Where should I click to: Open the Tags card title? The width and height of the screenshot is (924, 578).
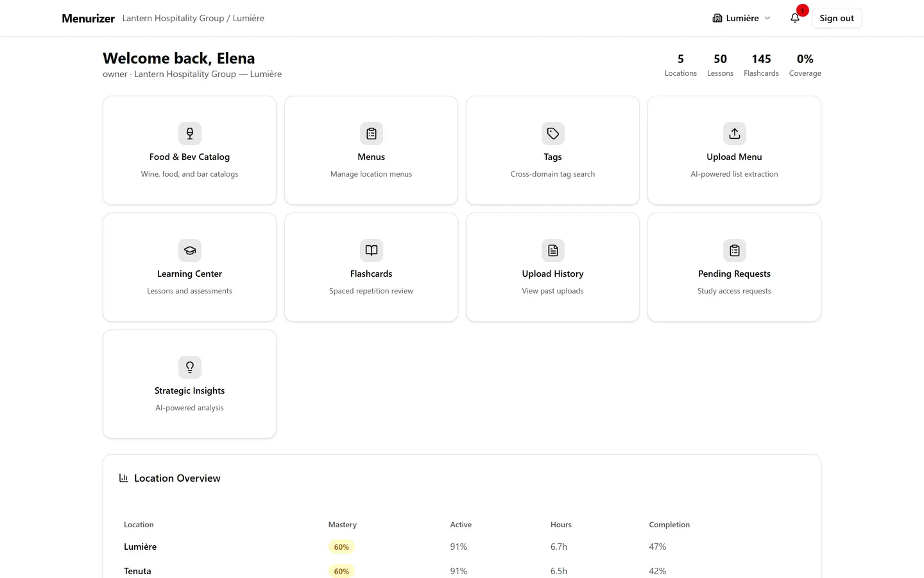coord(552,157)
